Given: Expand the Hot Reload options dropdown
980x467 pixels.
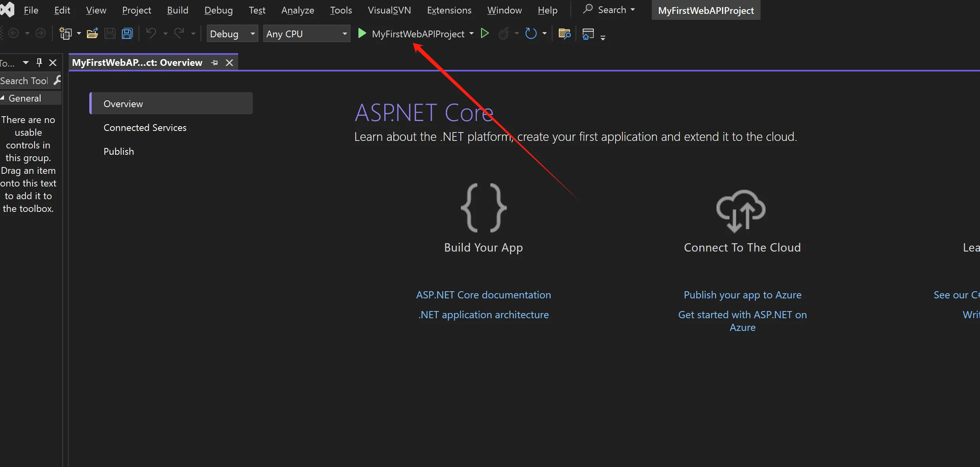Looking at the screenshot, I should pyautogui.click(x=516, y=34).
